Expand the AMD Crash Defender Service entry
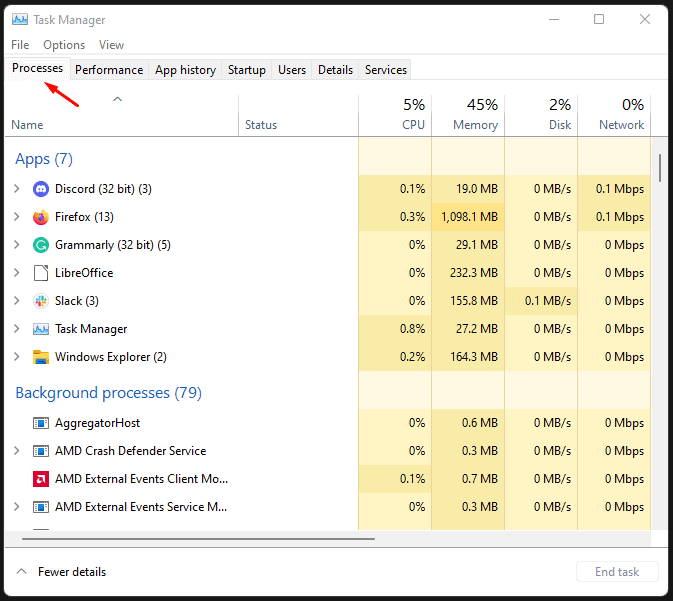This screenshot has height=601, width=673. [16, 451]
